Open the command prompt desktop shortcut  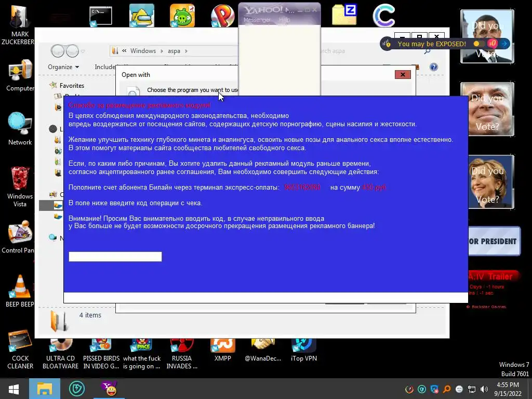[x=101, y=16]
